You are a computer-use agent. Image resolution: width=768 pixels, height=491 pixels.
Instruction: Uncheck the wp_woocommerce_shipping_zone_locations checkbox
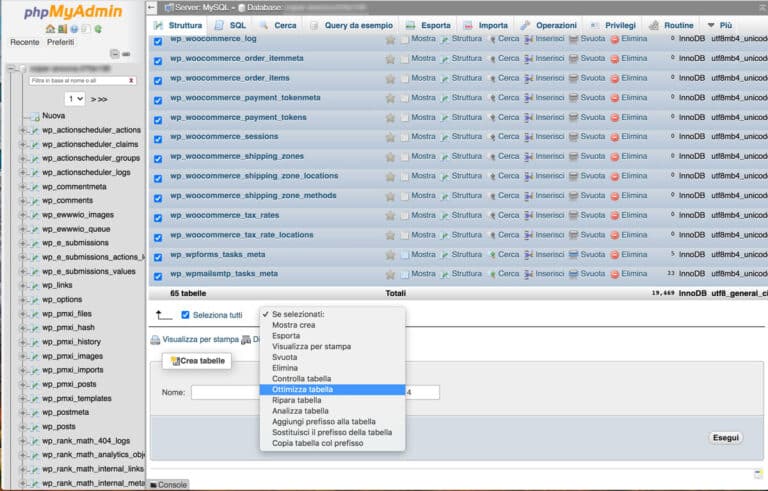pos(158,178)
